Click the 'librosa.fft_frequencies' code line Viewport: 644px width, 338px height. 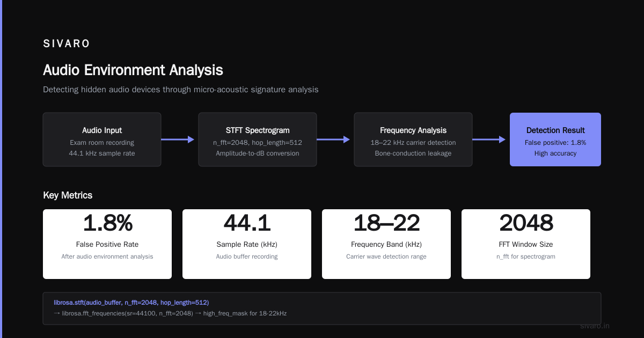click(x=170, y=313)
